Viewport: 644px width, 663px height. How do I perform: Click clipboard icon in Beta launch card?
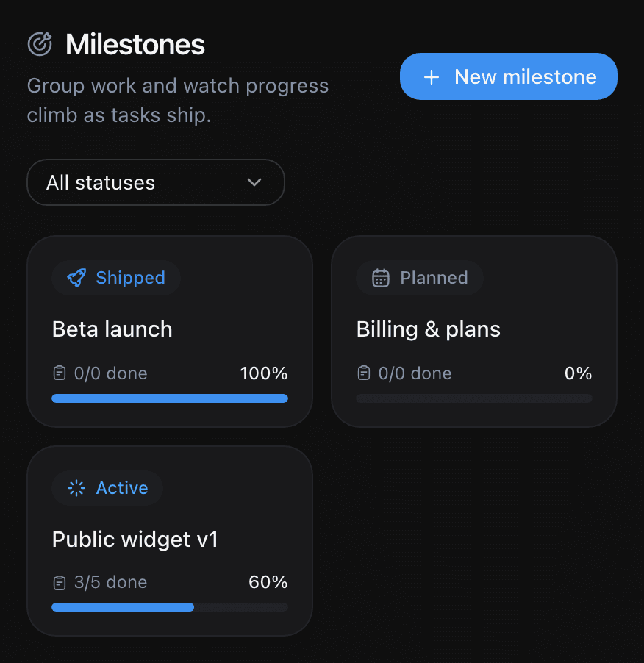click(x=60, y=373)
